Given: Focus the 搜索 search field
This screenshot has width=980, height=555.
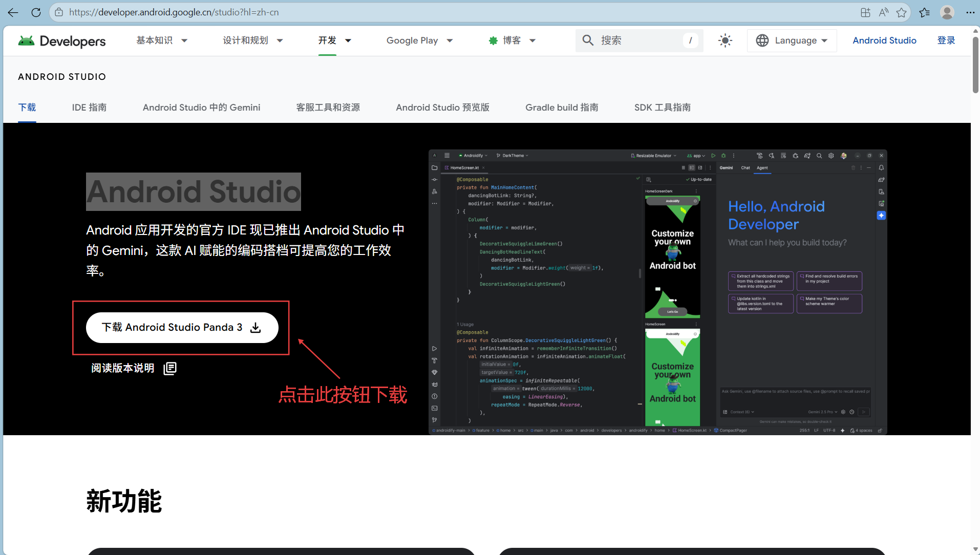Looking at the screenshot, I should [640, 40].
